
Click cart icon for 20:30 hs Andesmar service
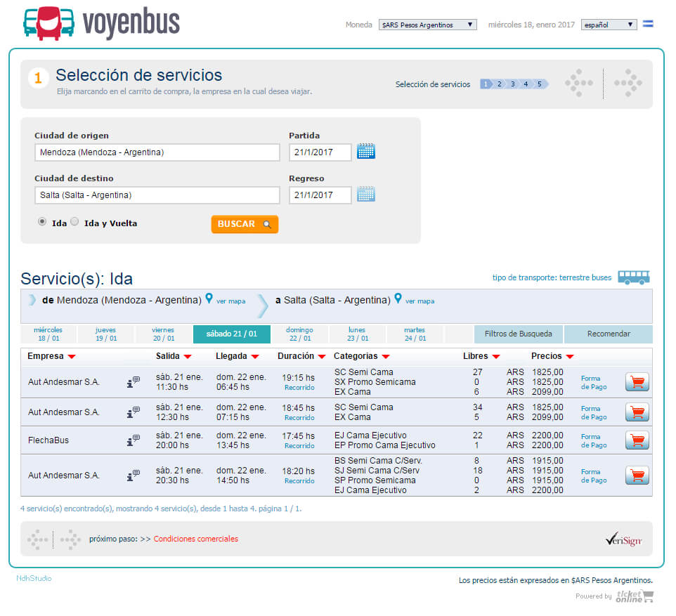pos(637,476)
